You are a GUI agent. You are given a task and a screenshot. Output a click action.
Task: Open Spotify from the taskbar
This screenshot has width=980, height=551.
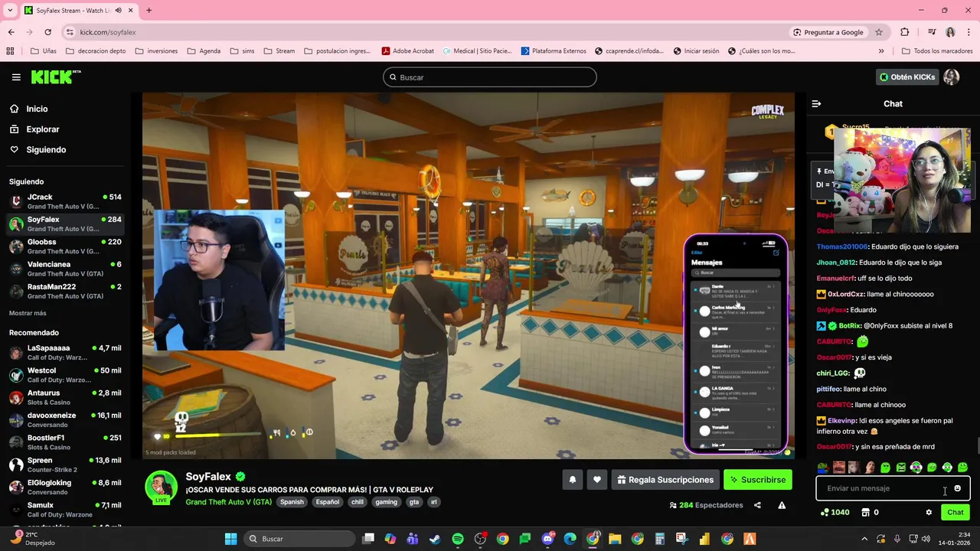point(458,539)
